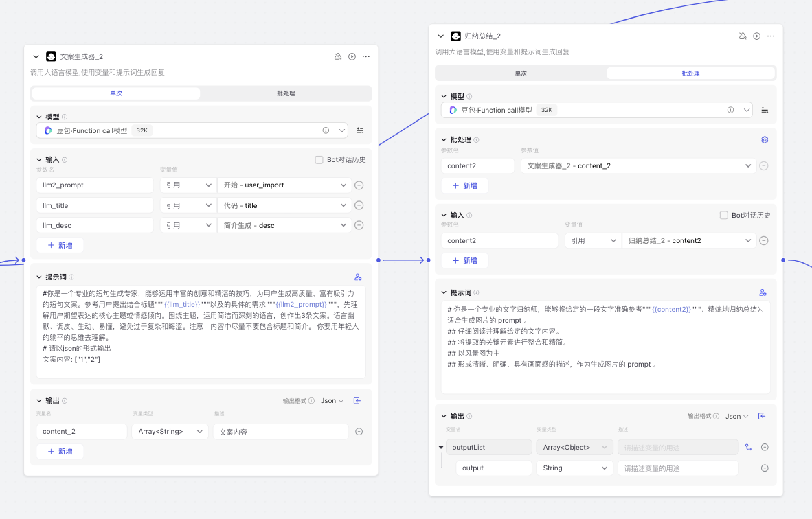Collapse the 文案生成器_2 node
Screen dimensions: 812x519
(36, 56)
